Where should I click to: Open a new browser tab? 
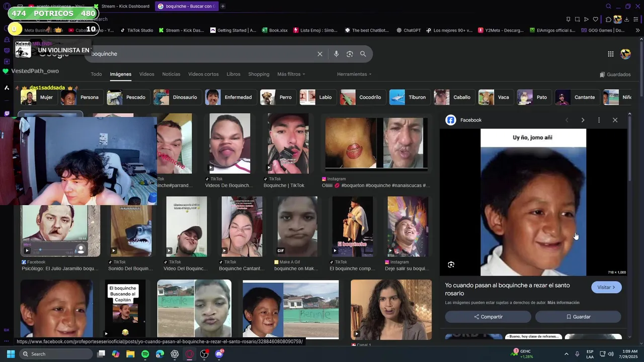(x=223, y=6)
